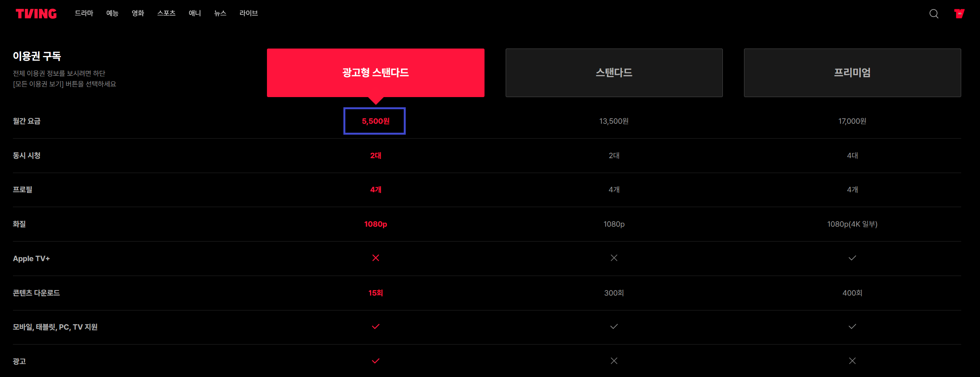Viewport: 980px width, 377px height.
Task: Click the 스탠다드 X in 광고 row
Action: point(614,361)
